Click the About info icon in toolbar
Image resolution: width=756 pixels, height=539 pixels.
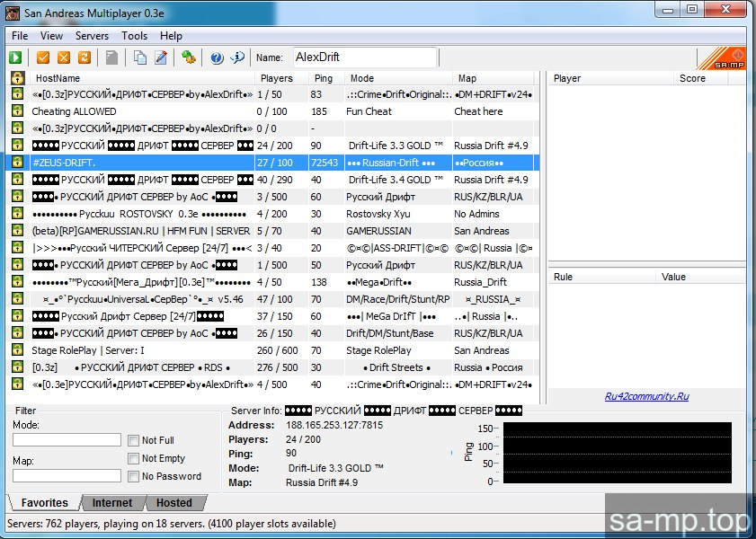click(237, 57)
